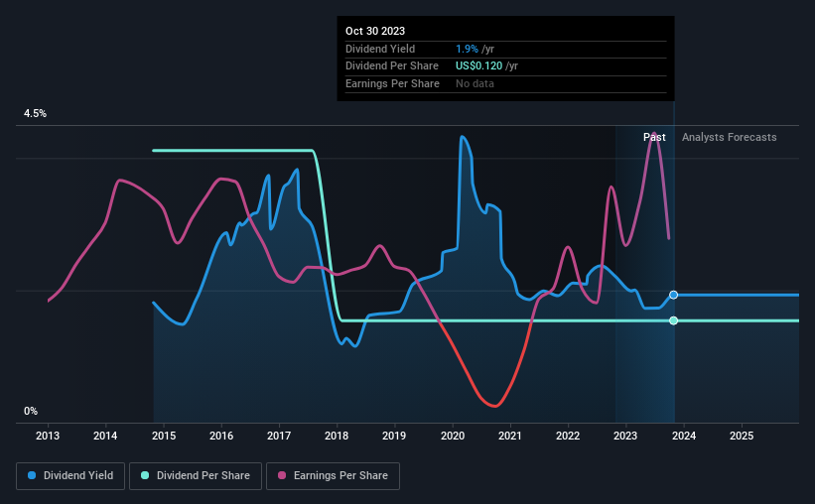The width and height of the screenshot is (815, 504).
Task: Click the Past region label
Action: pyautogui.click(x=654, y=137)
